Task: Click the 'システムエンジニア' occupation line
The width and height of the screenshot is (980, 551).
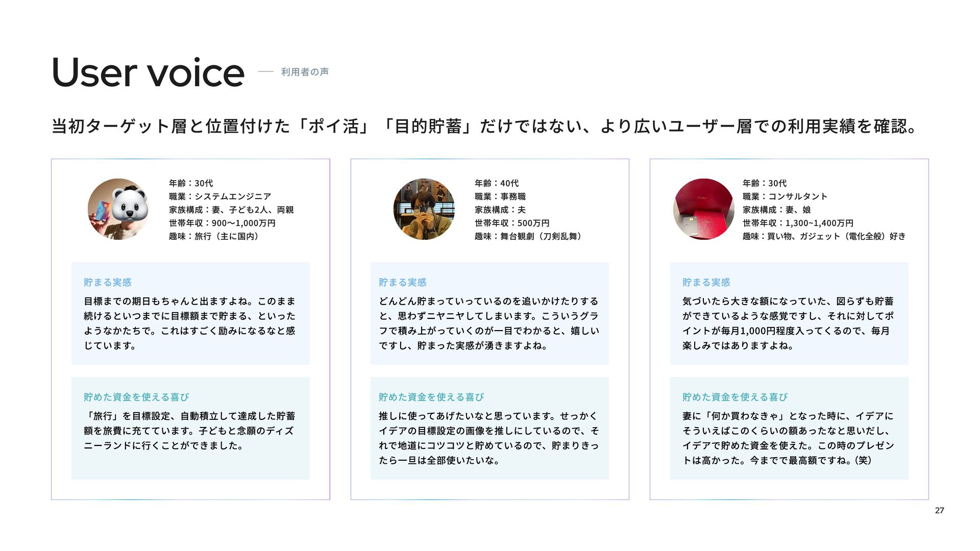Action: pos(220,196)
